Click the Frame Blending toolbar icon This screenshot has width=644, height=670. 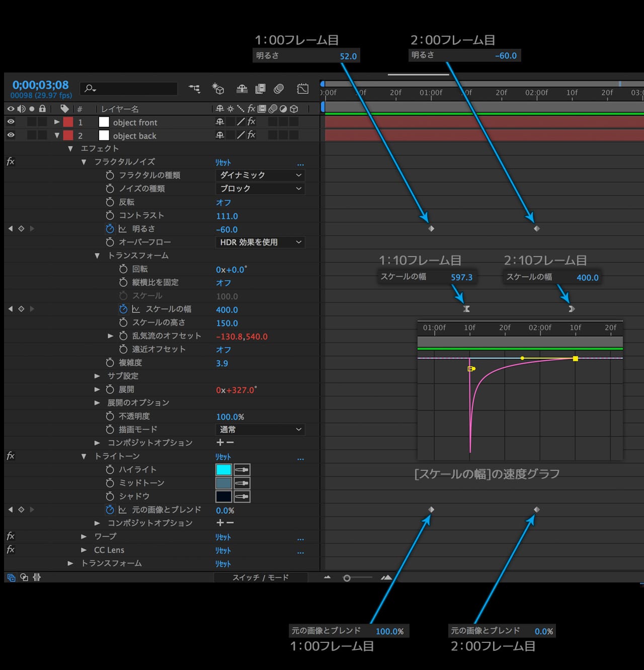(260, 89)
